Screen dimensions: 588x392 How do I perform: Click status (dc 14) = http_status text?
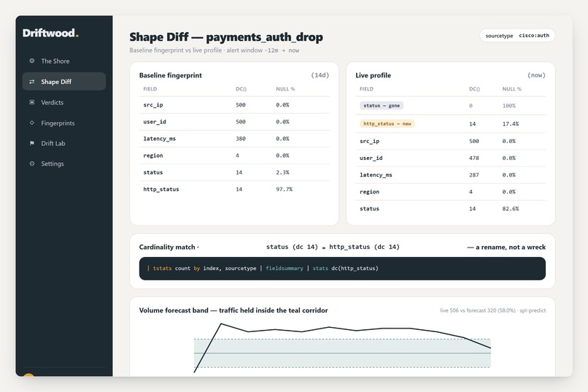[333, 247]
